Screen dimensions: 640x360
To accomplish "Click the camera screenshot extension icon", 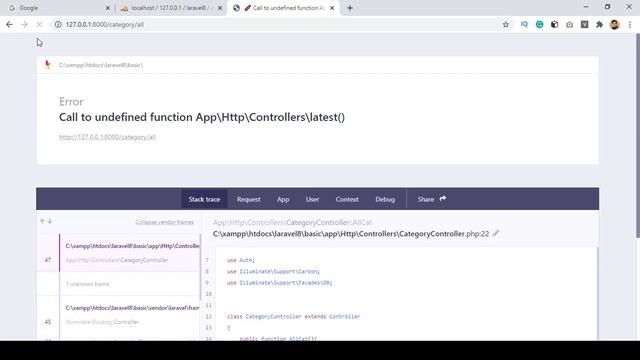I will tap(569, 24).
